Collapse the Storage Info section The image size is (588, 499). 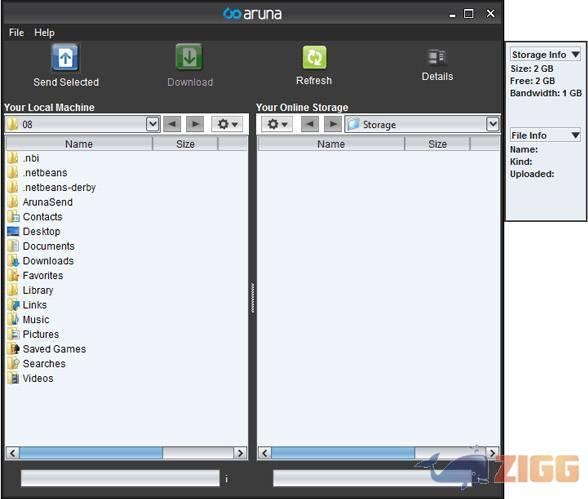[575, 55]
